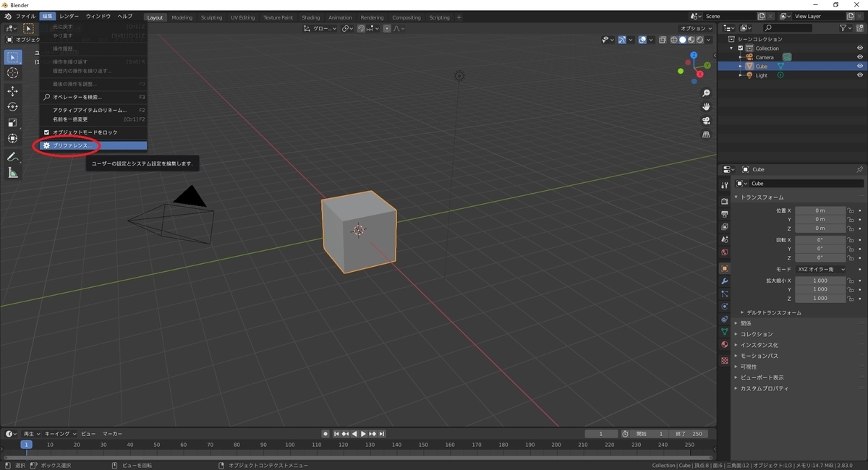
Task: Open the outliner filter dropdown
Action: 846,28
